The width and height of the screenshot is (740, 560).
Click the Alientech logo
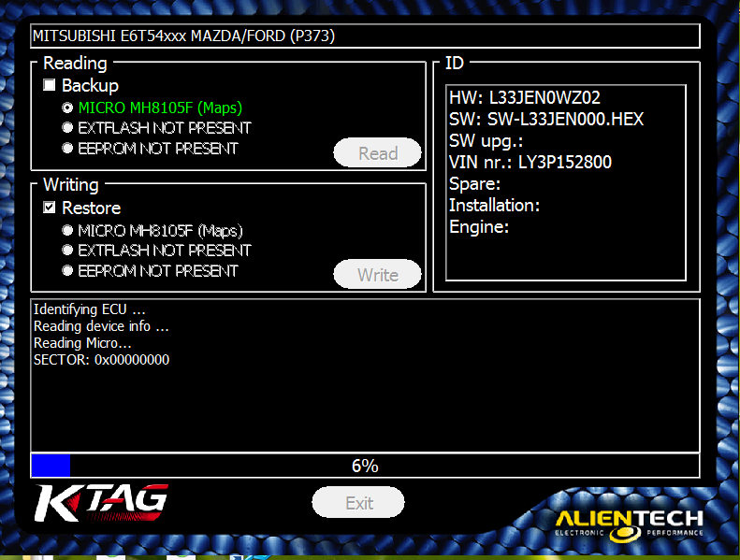pos(629,525)
